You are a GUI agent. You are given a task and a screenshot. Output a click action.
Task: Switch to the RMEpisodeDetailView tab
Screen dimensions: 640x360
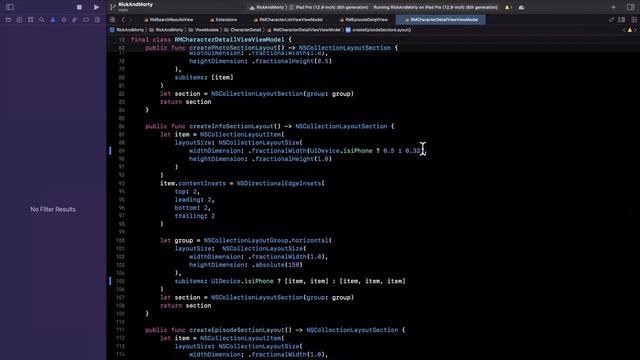[364, 20]
